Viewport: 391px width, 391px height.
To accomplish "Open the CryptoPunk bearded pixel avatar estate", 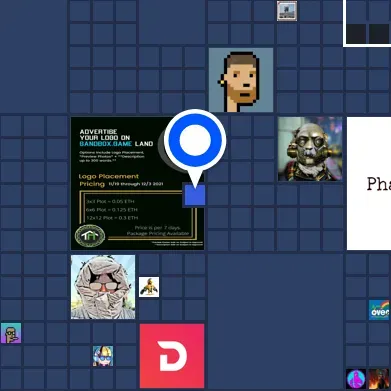I will click(x=241, y=80).
